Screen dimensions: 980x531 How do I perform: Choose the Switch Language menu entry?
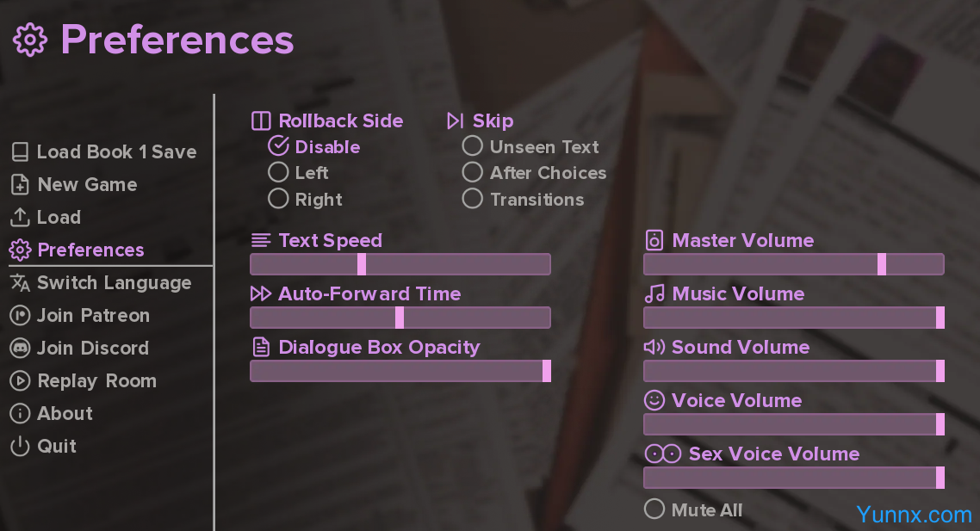pos(114,283)
